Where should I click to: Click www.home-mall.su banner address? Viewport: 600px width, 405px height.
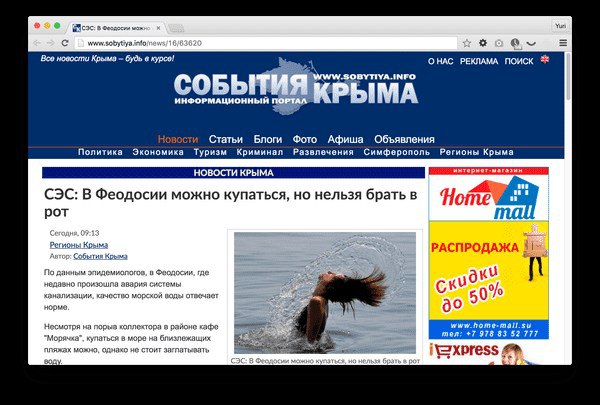(491, 326)
